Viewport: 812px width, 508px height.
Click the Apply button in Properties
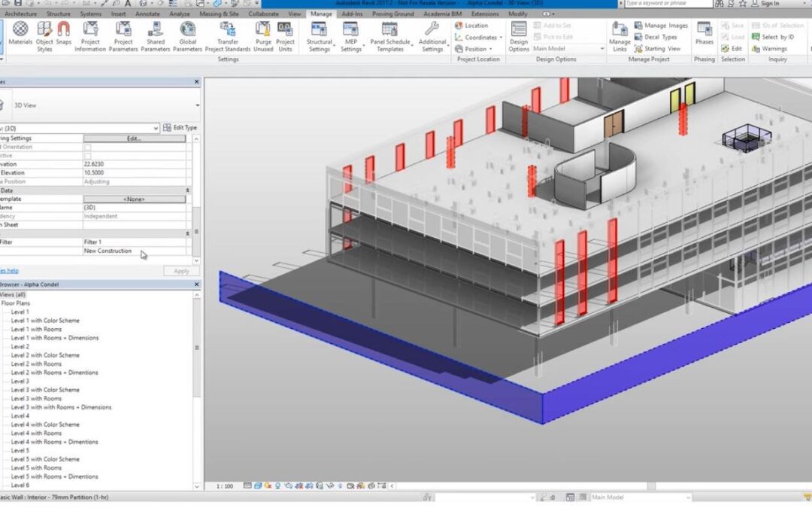(x=181, y=271)
